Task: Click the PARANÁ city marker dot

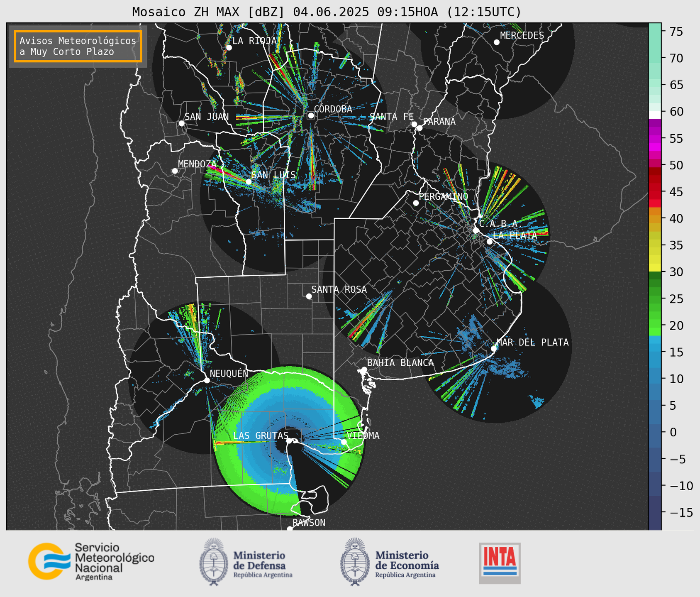Action: [x=420, y=128]
